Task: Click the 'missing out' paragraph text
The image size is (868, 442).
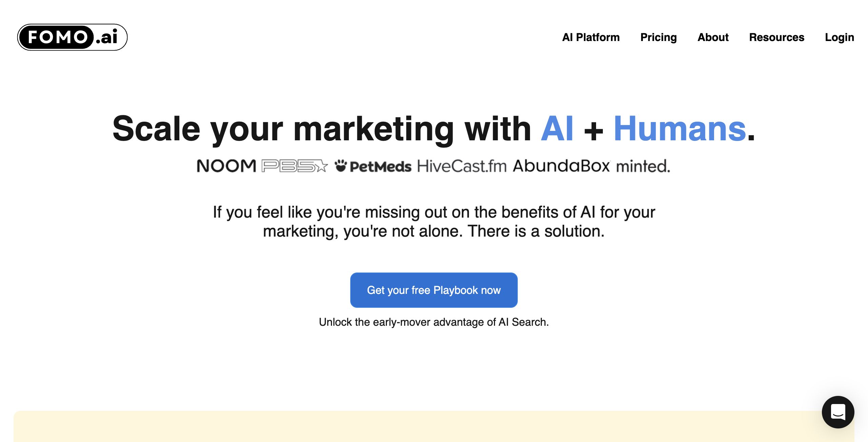Action: [434, 221]
